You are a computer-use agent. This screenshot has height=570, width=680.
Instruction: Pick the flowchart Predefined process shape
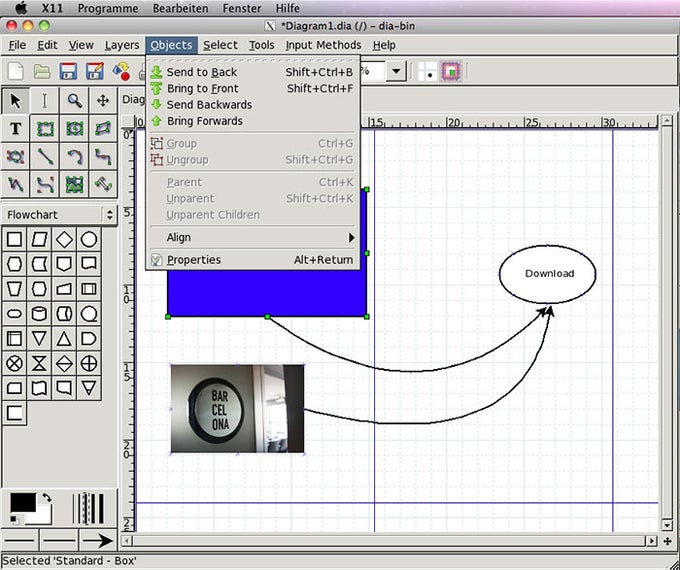point(89,289)
